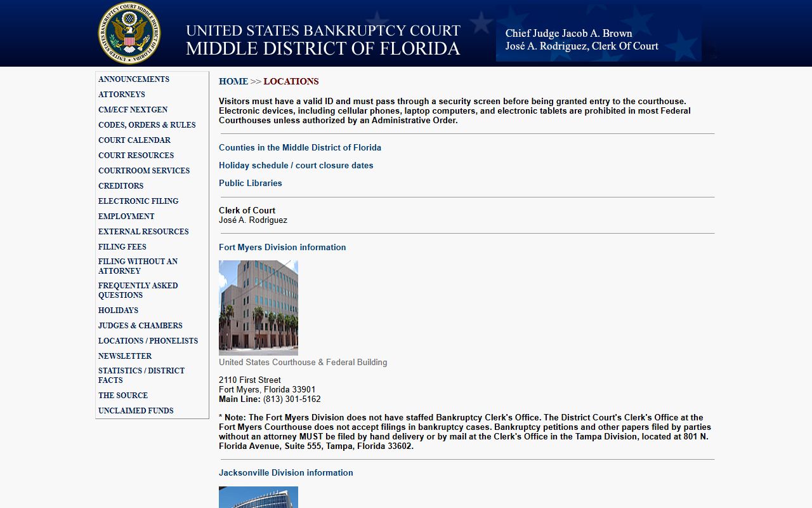Click 'United States Courthouse & Federal Building' caption
Viewport: 812px width, 508px height.
click(303, 363)
